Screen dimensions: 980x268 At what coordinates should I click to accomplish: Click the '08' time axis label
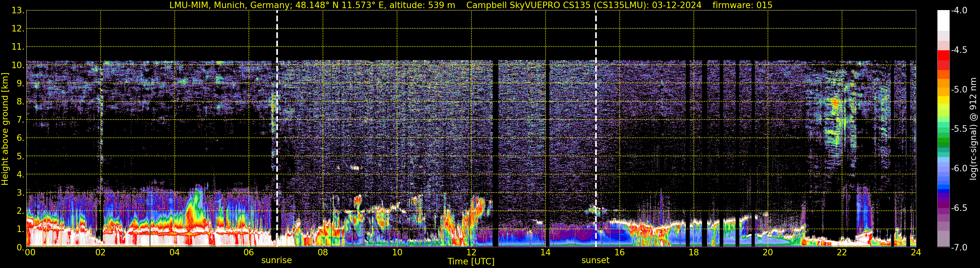click(323, 252)
